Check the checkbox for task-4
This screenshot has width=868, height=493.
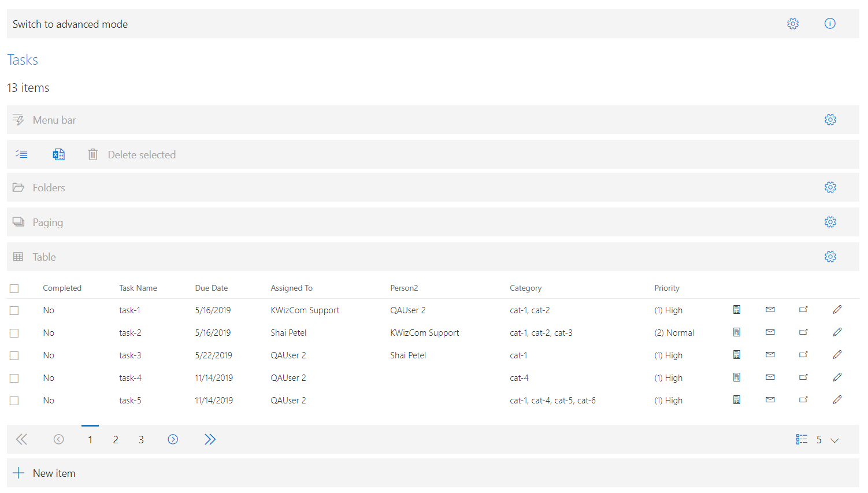tap(14, 378)
